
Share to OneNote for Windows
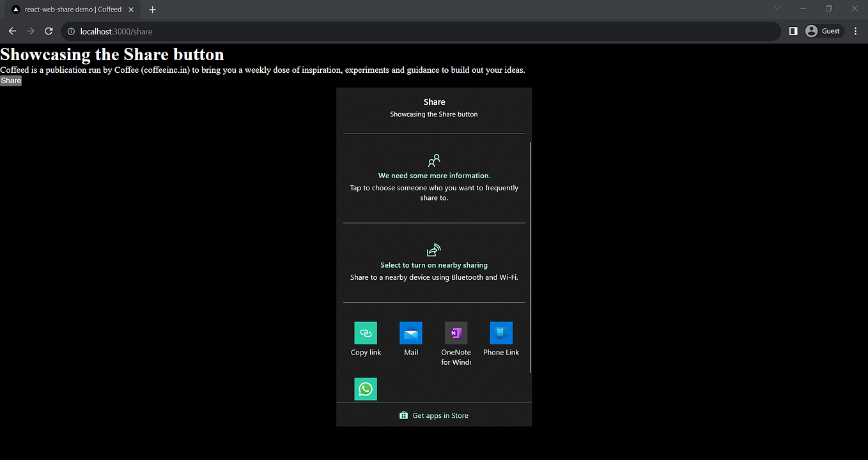click(456, 339)
